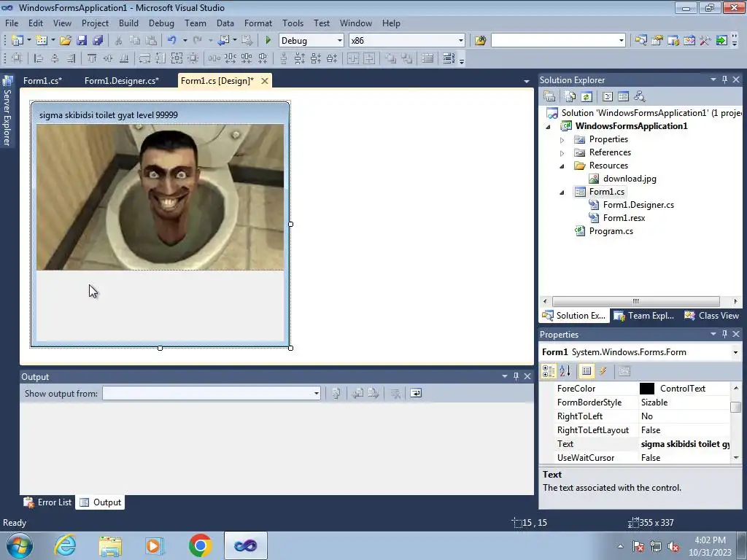Open the Format menu

click(x=258, y=23)
